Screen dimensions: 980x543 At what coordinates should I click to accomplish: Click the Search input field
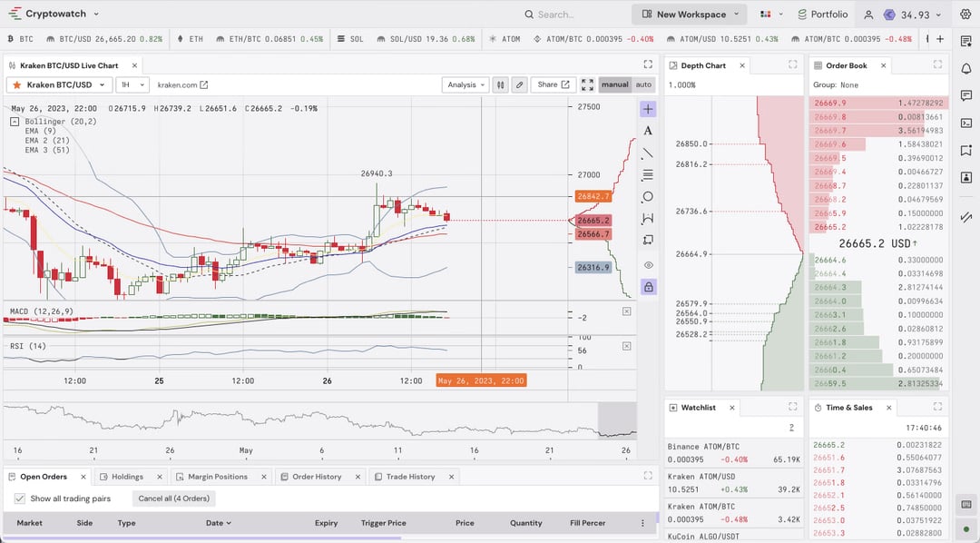tap(554, 15)
